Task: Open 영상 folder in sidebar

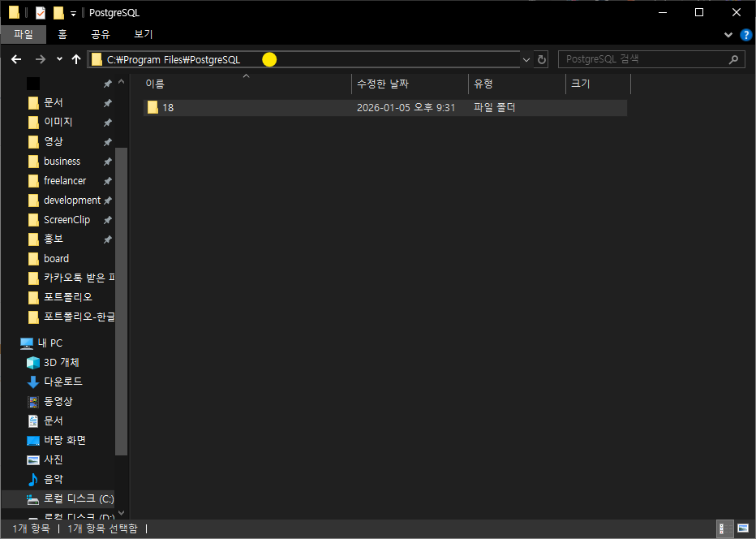Action: coord(53,142)
